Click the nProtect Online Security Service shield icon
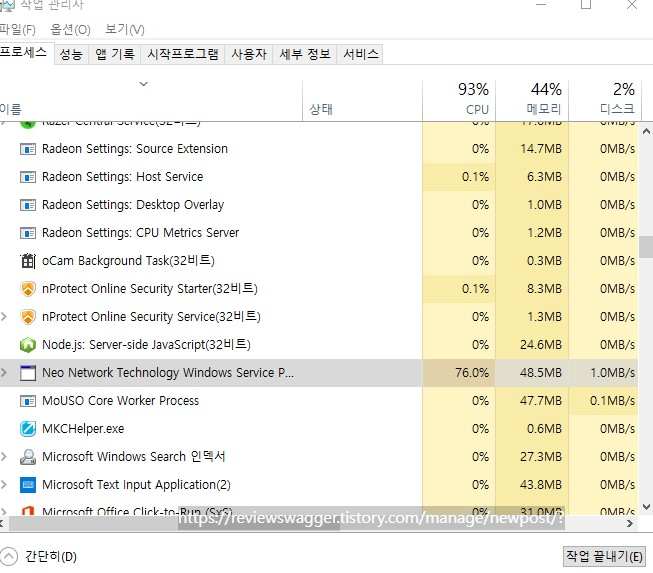Screen dimensions: 653x573 pyautogui.click(x=28, y=317)
